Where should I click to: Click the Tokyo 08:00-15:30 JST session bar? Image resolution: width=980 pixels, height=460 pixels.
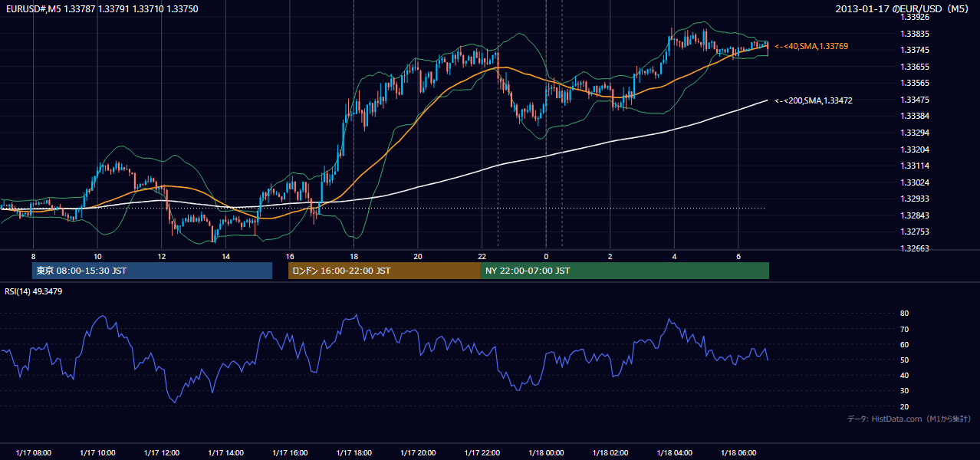[x=152, y=271]
